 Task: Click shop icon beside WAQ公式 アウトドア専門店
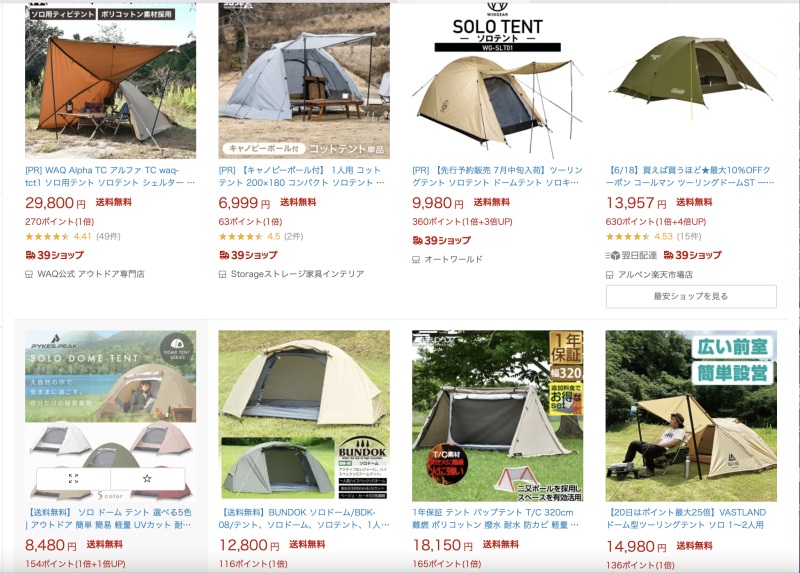click(29, 275)
